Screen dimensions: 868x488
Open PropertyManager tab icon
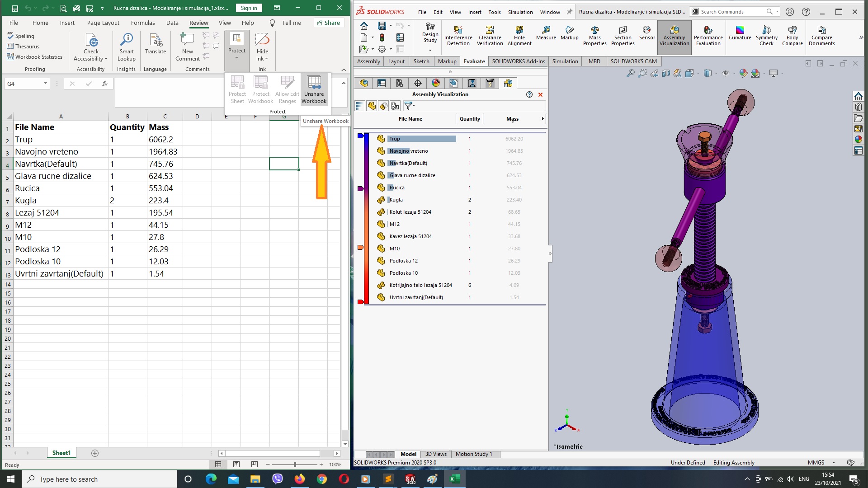(382, 83)
